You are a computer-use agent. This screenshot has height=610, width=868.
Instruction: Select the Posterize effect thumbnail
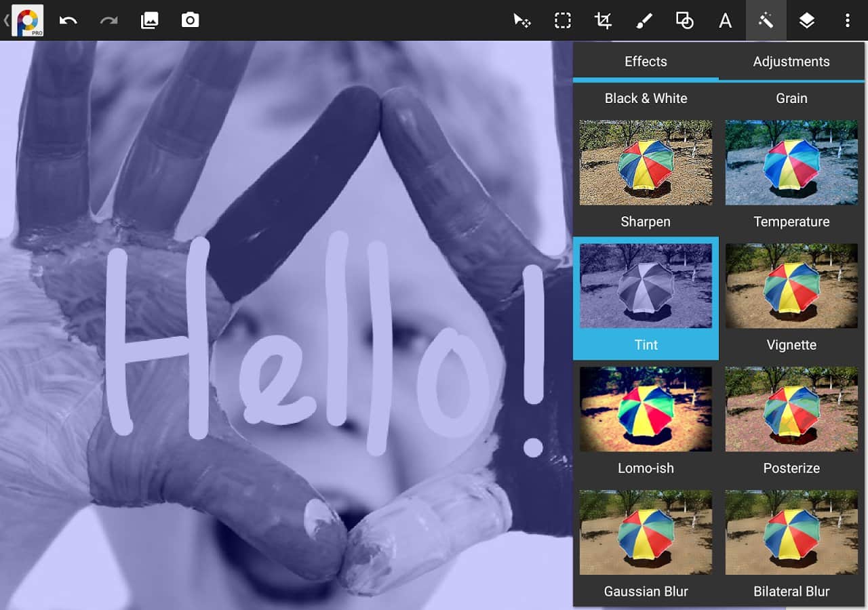(791, 409)
